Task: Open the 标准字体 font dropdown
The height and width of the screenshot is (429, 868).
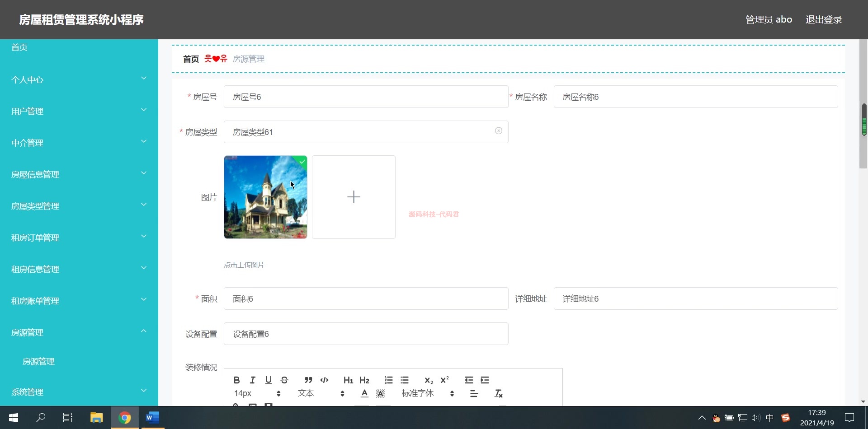Action: click(x=428, y=394)
